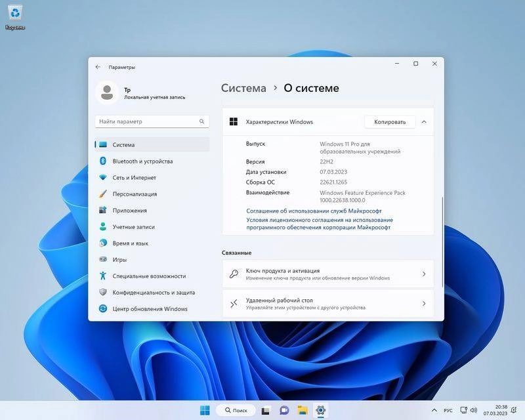Screen dimensions: 525x420
Task: Click the Settings content scrollbar
Action: point(442,241)
